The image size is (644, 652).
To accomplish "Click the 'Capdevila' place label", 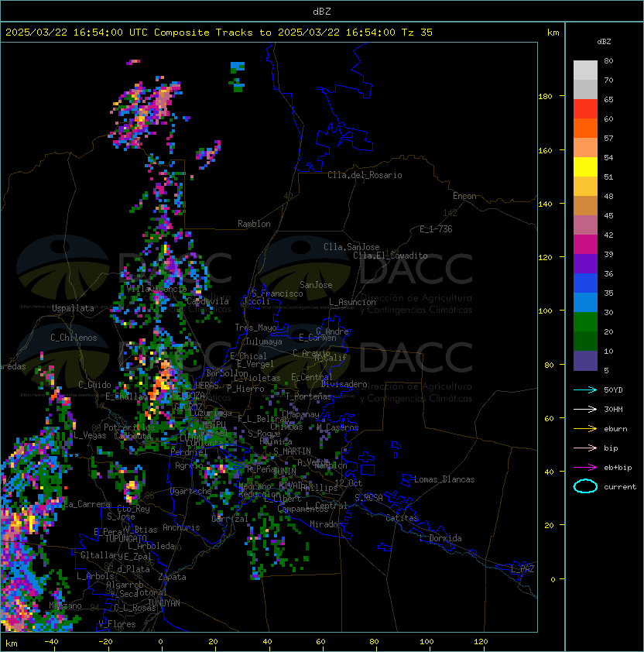I will click(x=208, y=301).
